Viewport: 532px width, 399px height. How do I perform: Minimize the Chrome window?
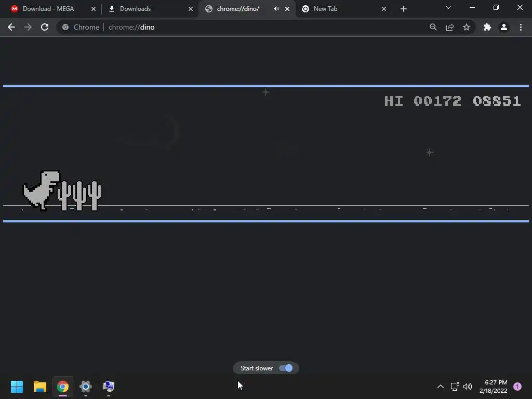472,7
